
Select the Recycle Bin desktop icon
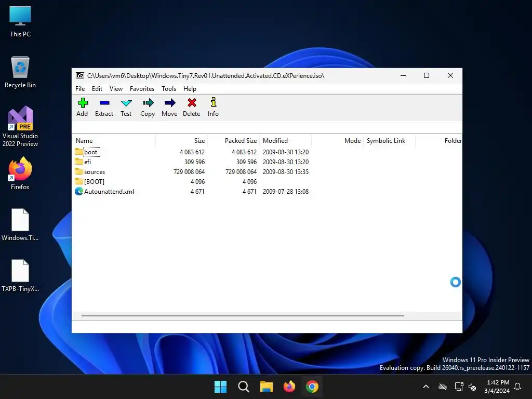(20, 72)
